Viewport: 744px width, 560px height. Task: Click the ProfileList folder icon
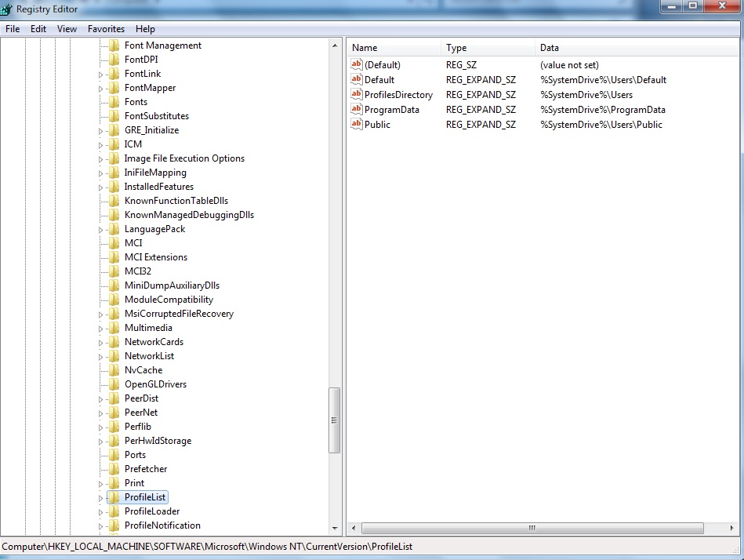[x=114, y=497]
